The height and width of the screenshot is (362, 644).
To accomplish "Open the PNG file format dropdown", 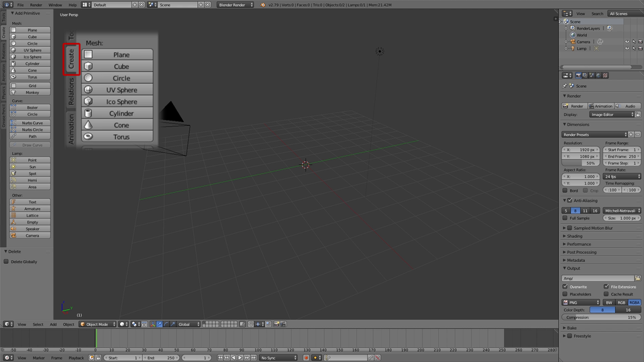I will [x=581, y=302].
